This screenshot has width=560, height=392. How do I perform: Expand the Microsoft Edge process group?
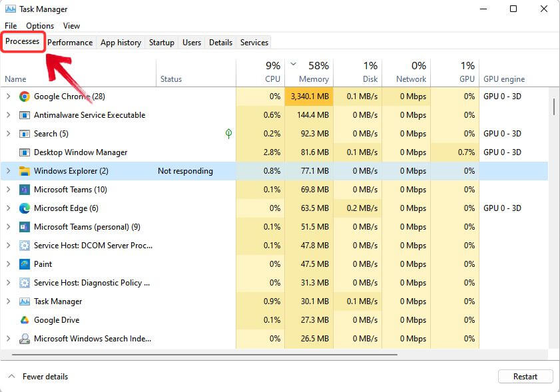point(9,208)
